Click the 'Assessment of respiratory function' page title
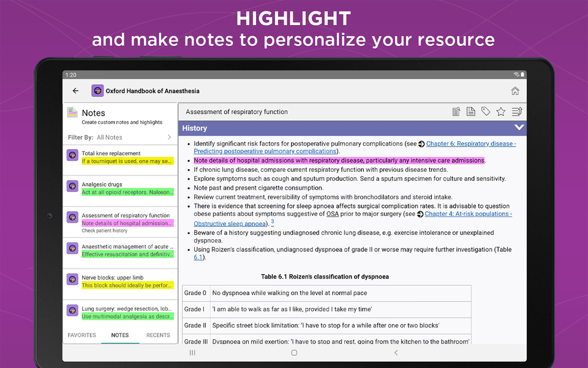The image size is (588, 368). [236, 112]
